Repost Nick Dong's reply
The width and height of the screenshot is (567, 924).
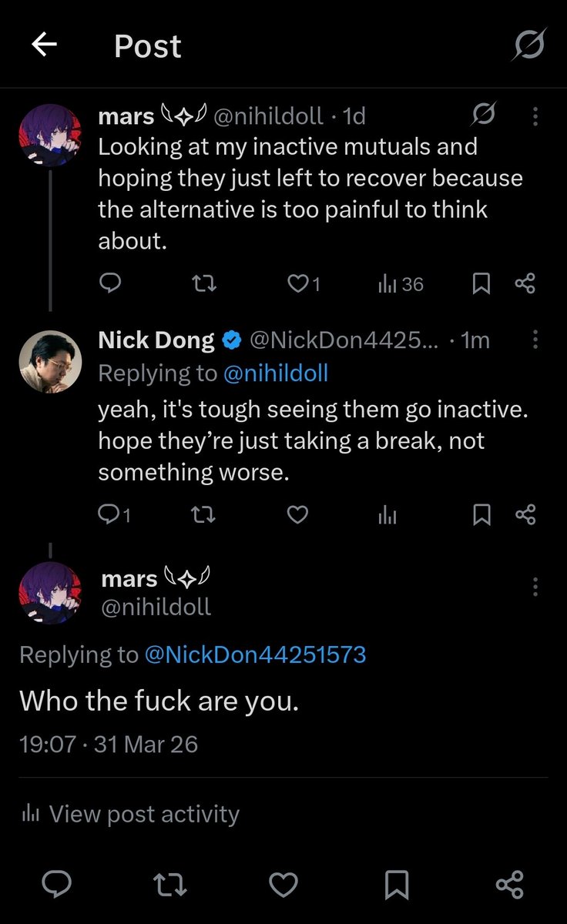point(203,515)
